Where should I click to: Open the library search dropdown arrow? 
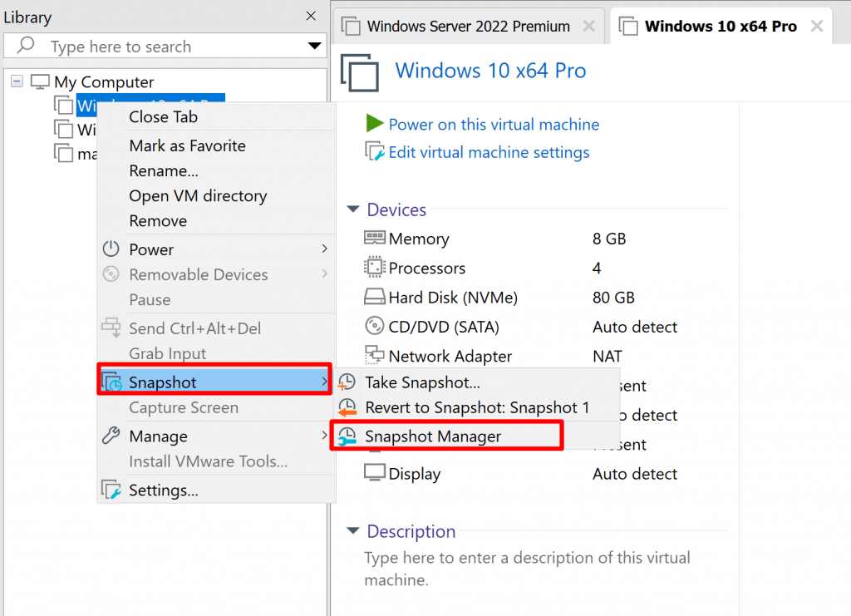pos(314,46)
